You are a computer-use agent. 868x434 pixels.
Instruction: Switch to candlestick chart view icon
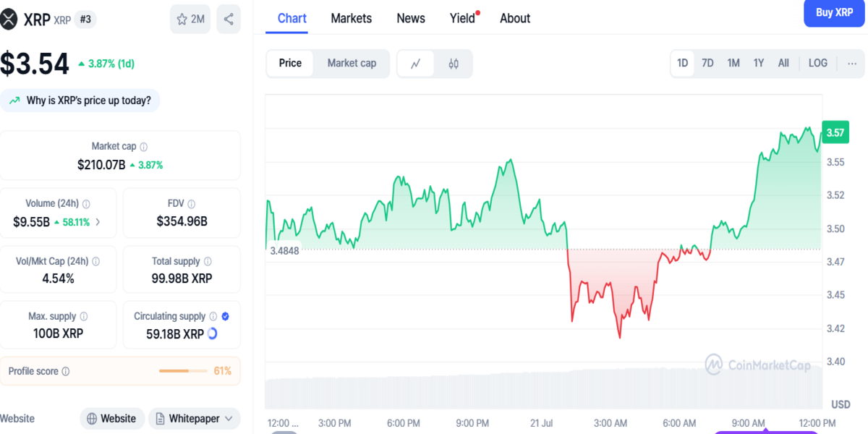tap(454, 64)
